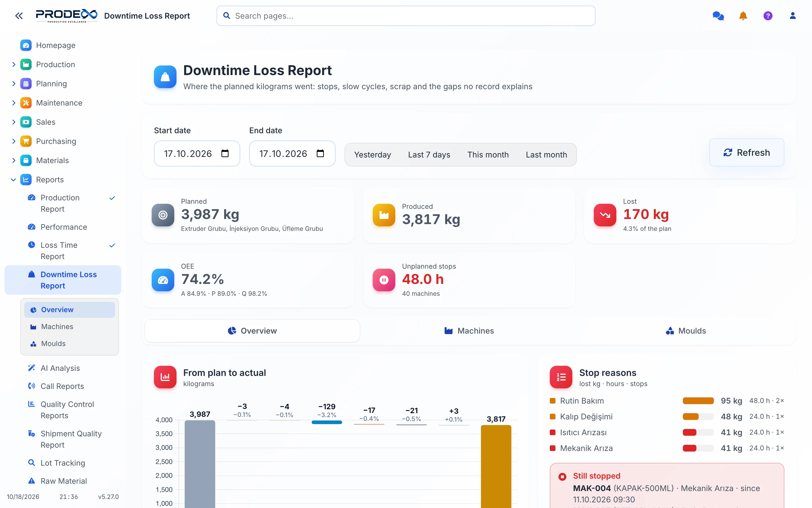Click the End date input field
This screenshot has width=812, height=508.
292,154
